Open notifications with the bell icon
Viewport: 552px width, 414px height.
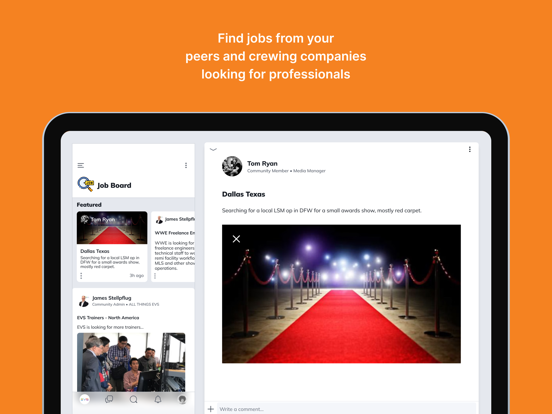click(x=158, y=399)
